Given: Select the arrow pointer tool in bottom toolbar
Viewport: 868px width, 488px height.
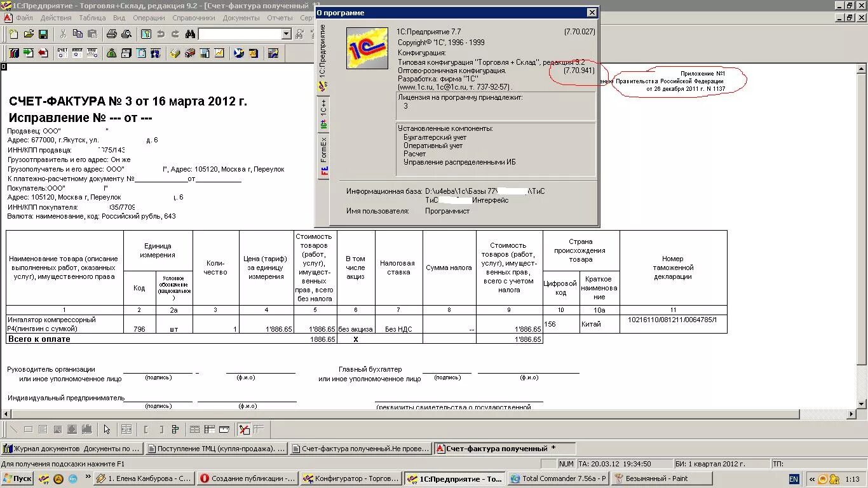Looking at the screenshot, I should point(107,430).
